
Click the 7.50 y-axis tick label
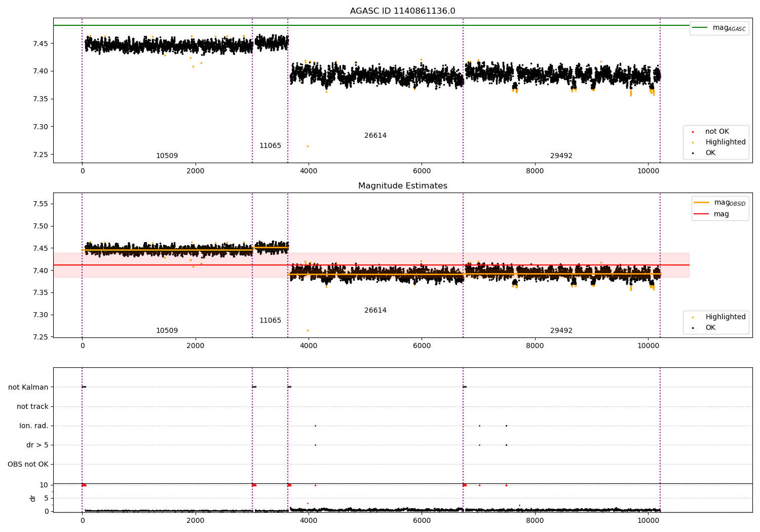(x=40, y=226)
